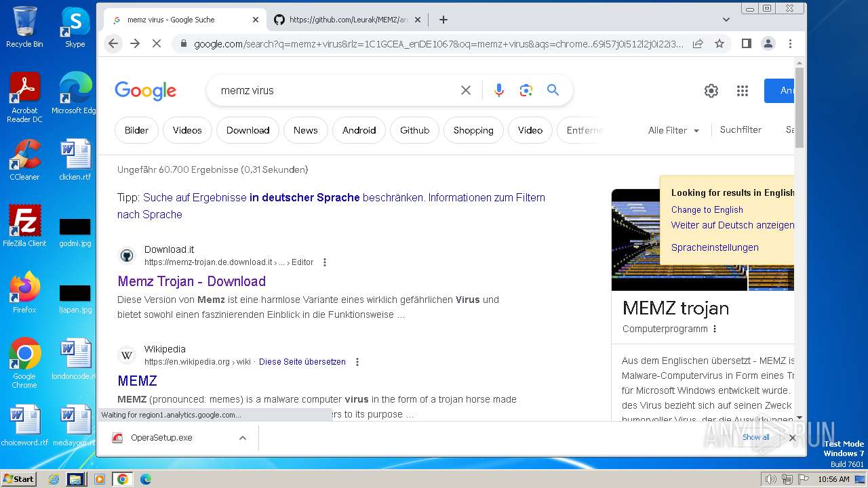This screenshot has width=868, height=488.
Task: Filter results by Android
Action: pyautogui.click(x=359, y=130)
